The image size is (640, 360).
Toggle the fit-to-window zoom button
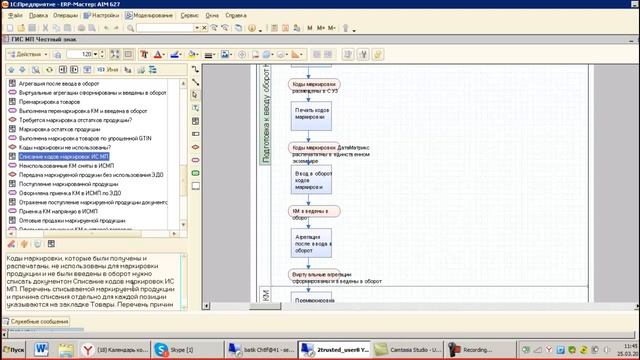(x=115, y=54)
